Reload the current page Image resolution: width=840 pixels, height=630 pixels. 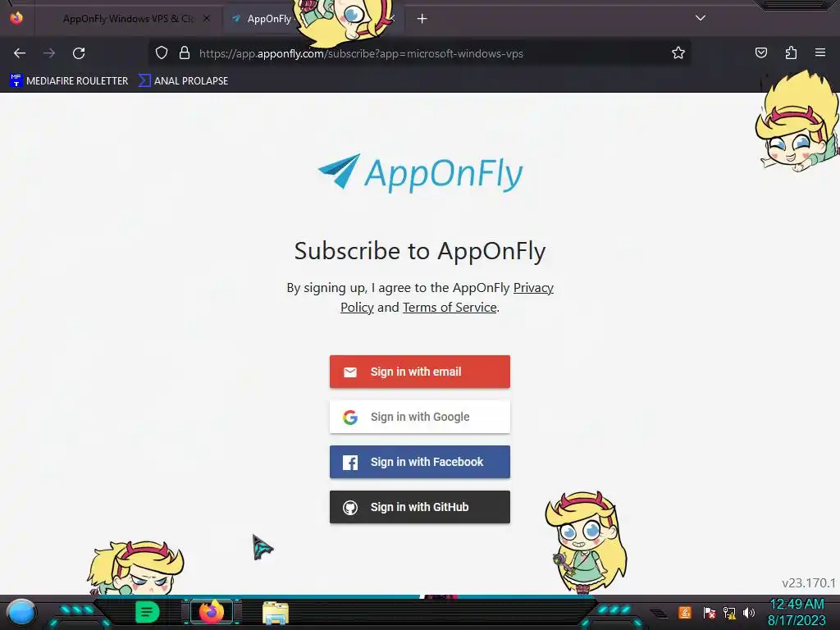coord(79,53)
